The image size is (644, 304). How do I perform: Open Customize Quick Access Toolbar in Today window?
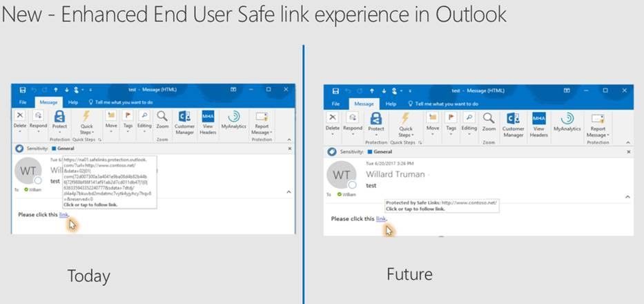coord(90,90)
